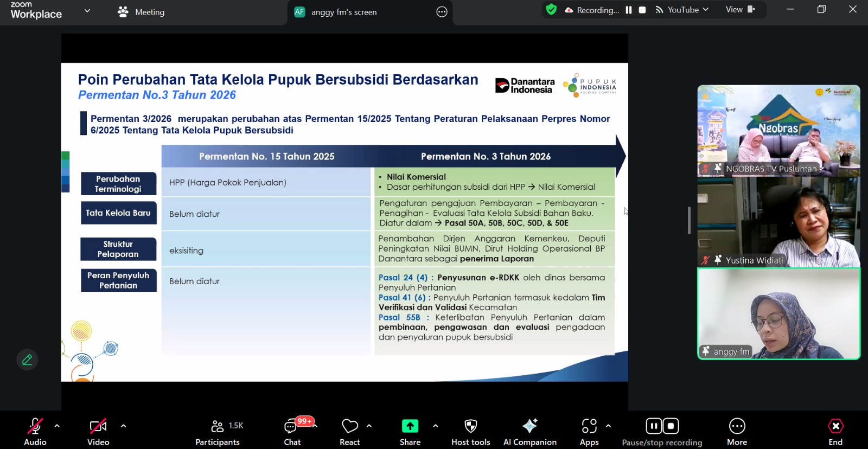
Task: Click 'Nilai Komersial' bullet on slide
Action: pyautogui.click(x=416, y=177)
